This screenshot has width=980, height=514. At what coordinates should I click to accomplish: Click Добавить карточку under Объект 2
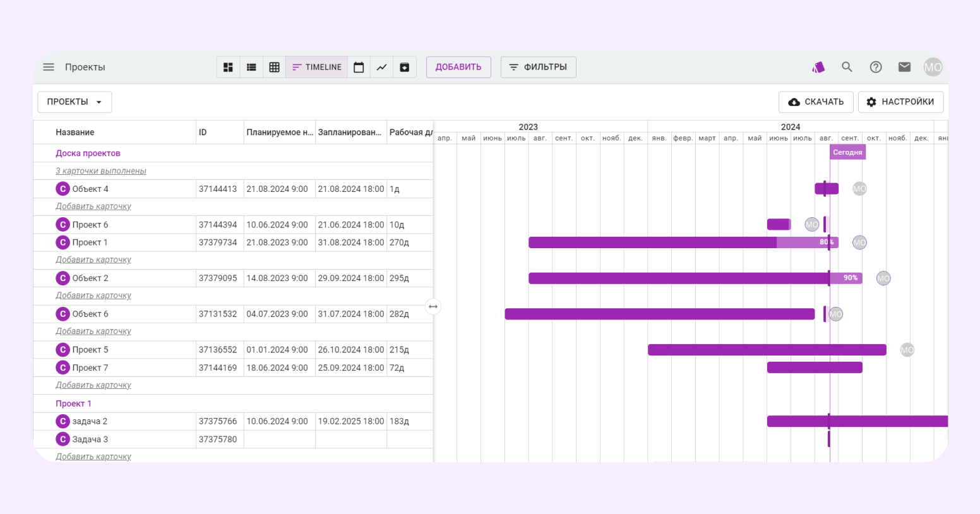(x=93, y=295)
